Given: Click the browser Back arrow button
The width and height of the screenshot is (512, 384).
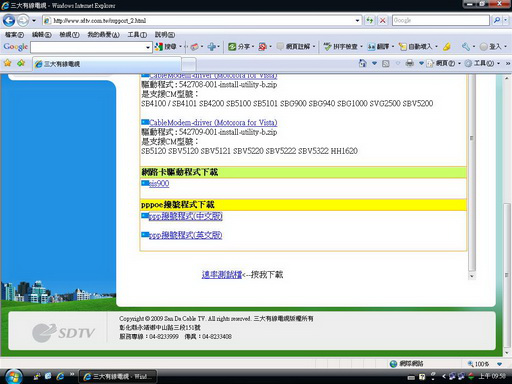Looking at the screenshot, I should point(9,21).
